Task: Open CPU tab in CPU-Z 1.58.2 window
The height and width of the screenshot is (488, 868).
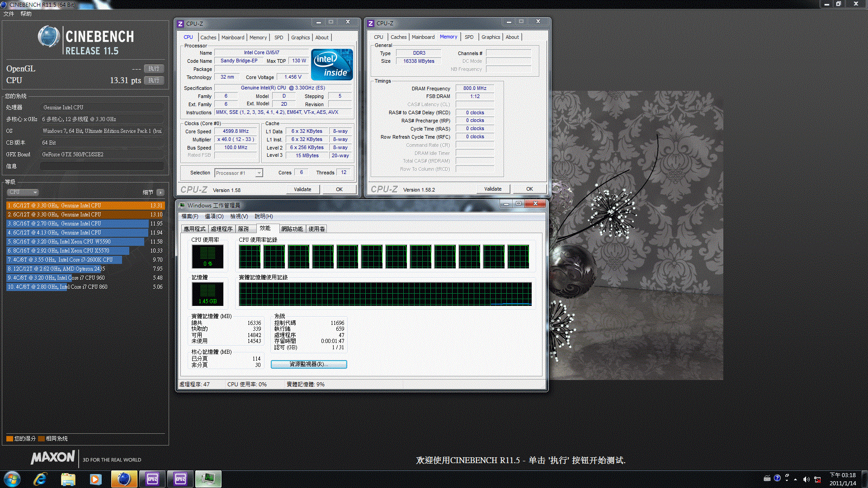Action: [x=379, y=37]
